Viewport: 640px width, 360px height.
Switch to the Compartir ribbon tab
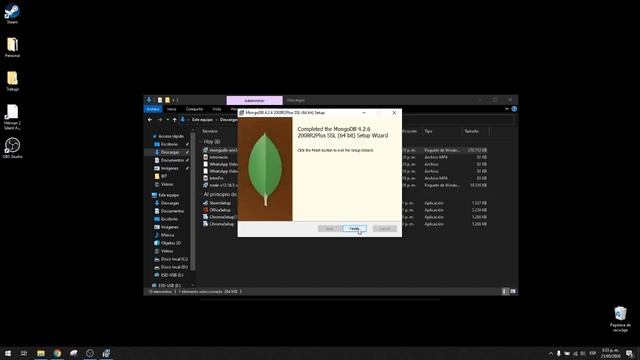coord(194,109)
